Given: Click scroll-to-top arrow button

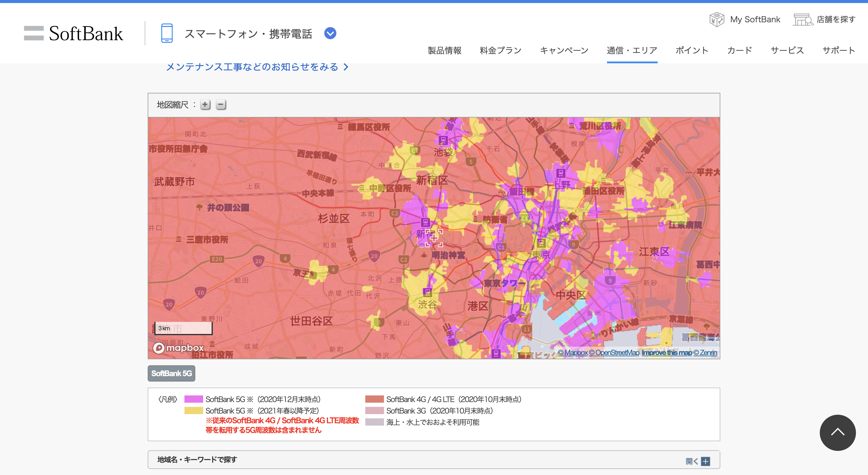Looking at the screenshot, I should tap(838, 433).
